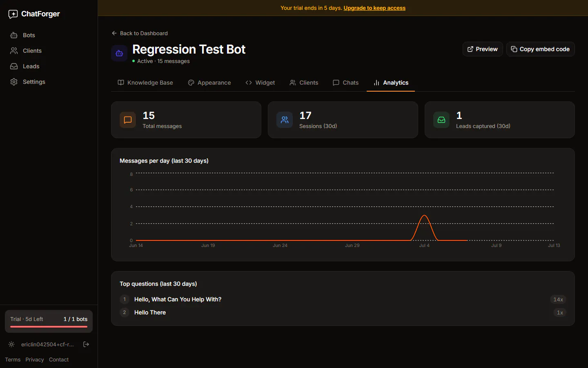Screen dimensions: 588x368
Task: Click the log out icon
Action: click(x=86, y=344)
